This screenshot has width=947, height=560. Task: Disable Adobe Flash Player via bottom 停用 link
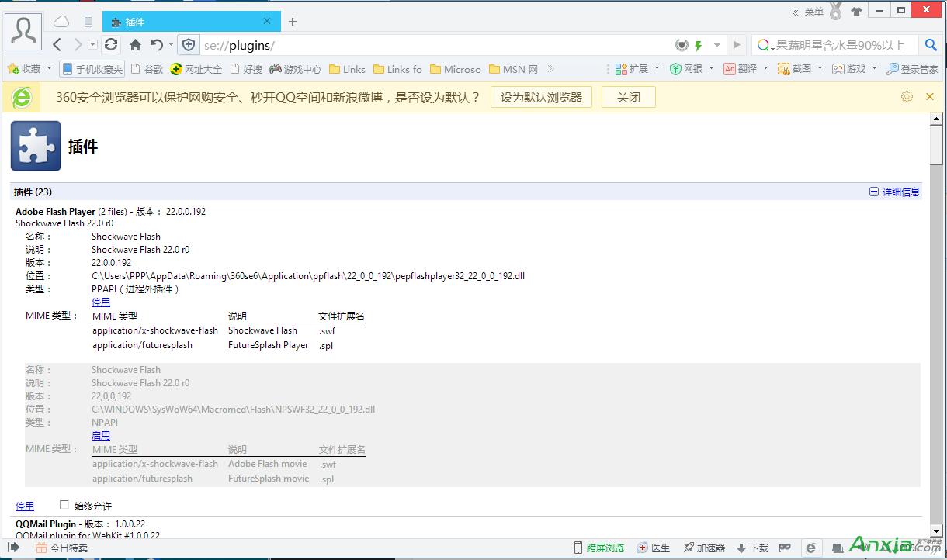pyautogui.click(x=25, y=506)
